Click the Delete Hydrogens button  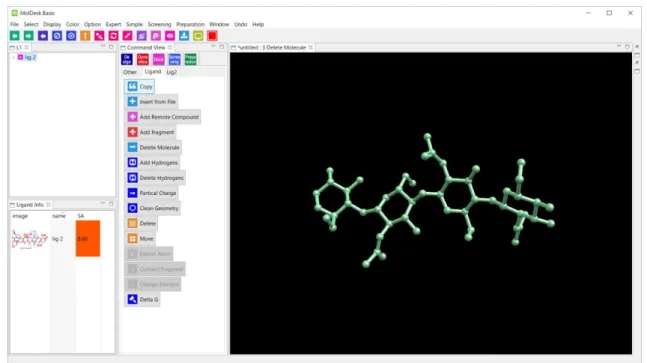[155, 178]
